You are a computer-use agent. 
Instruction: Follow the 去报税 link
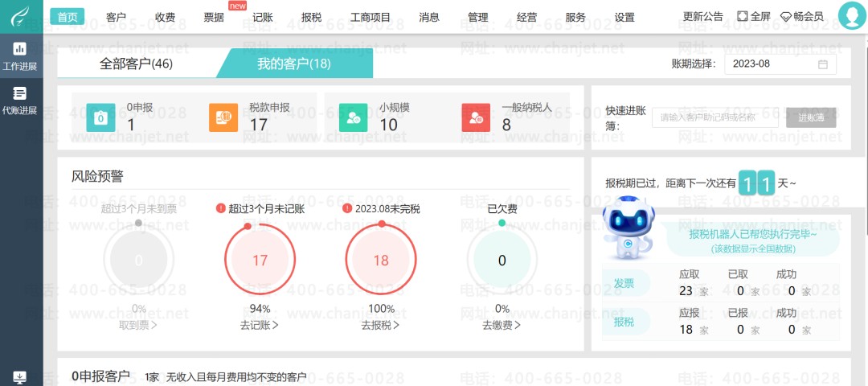coord(381,325)
